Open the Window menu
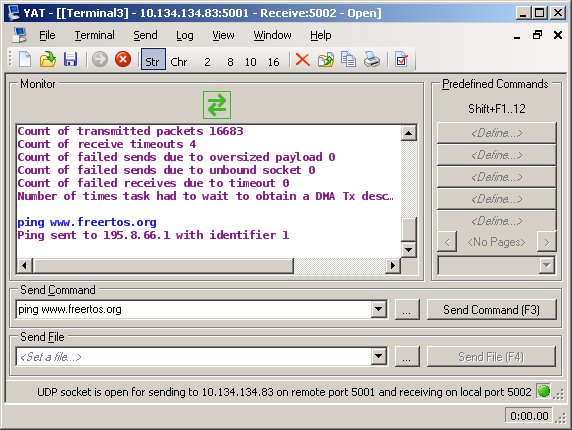The image size is (572, 430). point(273,35)
